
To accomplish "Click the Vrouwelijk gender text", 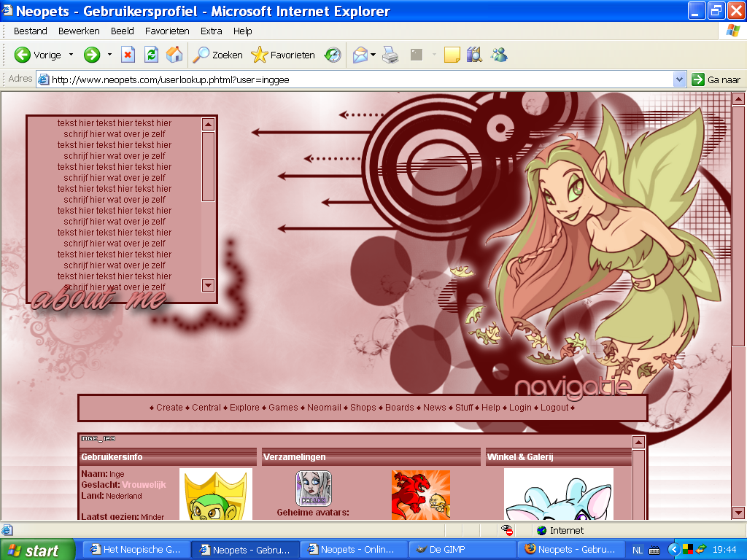I will pyautogui.click(x=144, y=485).
